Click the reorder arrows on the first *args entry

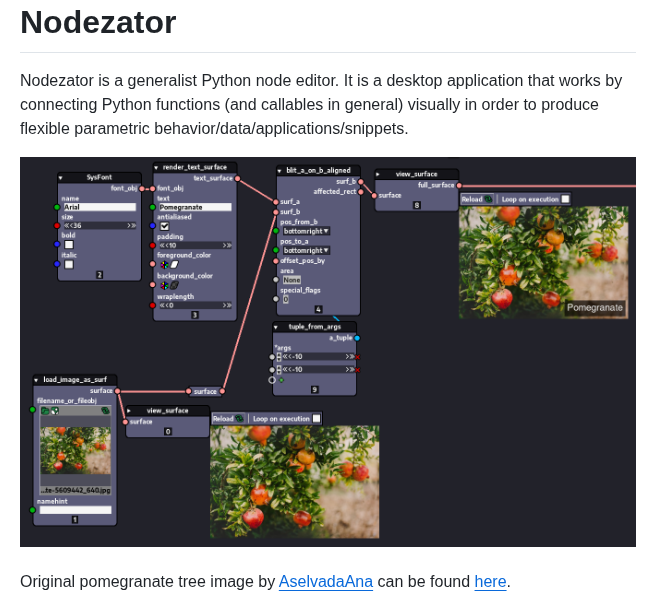279,357
